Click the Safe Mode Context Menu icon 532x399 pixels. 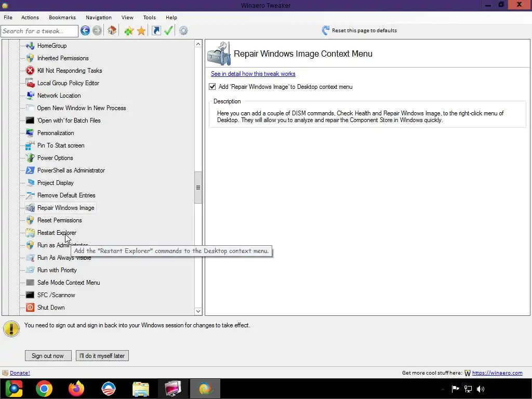[30, 283]
